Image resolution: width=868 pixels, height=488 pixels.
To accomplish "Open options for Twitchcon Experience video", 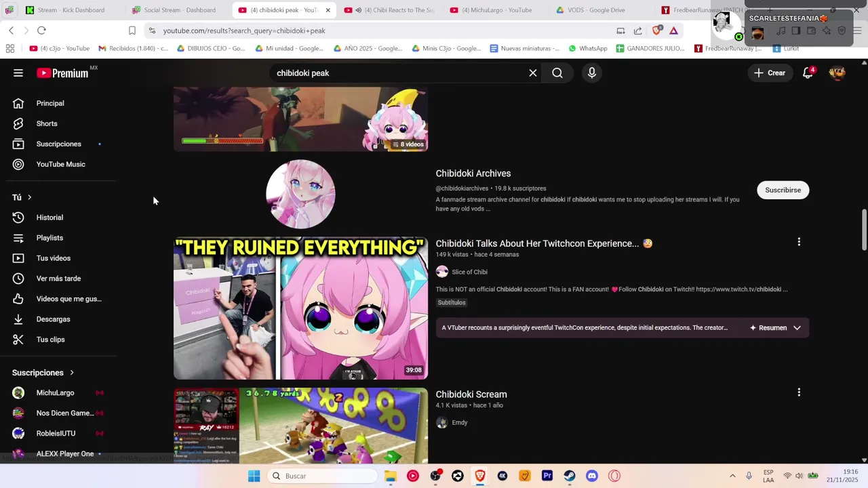I will pyautogui.click(x=799, y=242).
